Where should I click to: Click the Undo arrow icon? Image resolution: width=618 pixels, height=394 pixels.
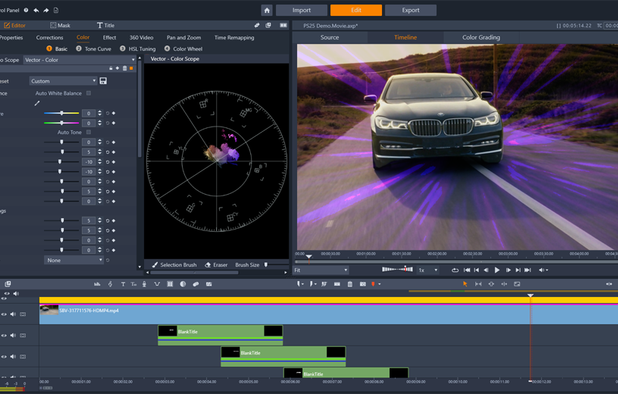(x=36, y=10)
